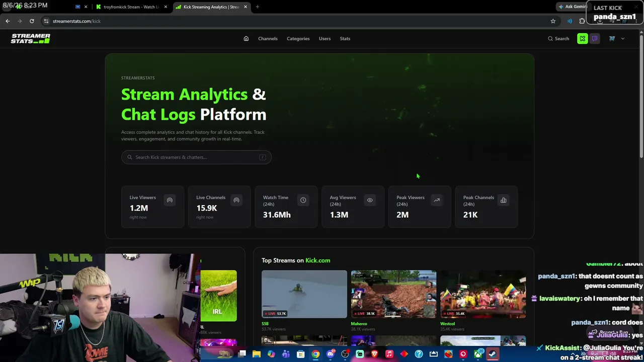This screenshot has height=362, width=644.
Task: Click the blue sound waves icon in toolbar
Action: [x=570, y=21]
